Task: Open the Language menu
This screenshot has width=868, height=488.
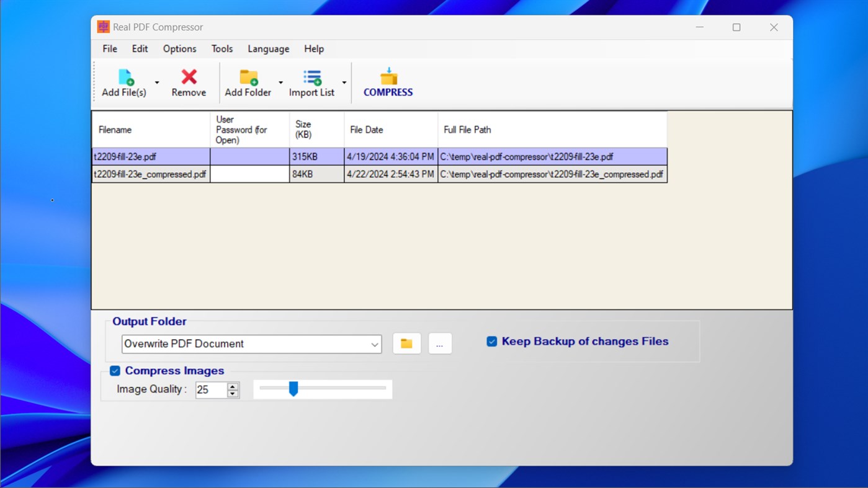Action: [x=268, y=48]
